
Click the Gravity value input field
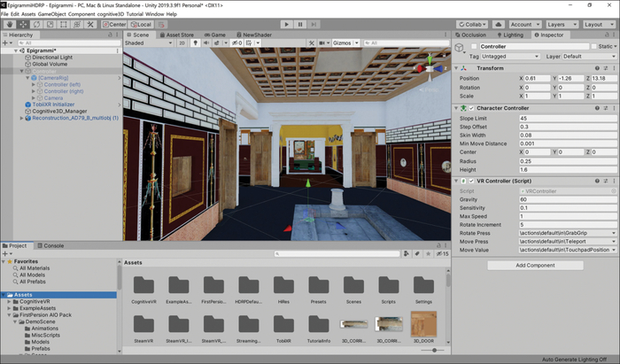[x=567, y=199]
